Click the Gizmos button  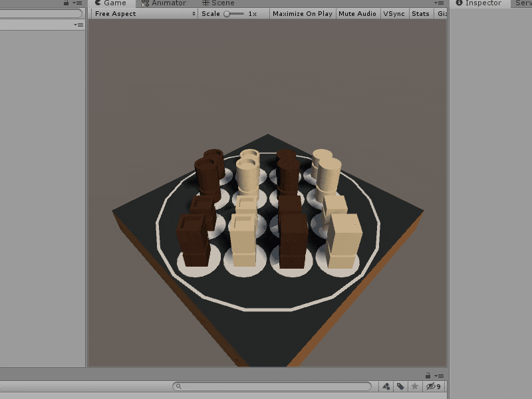442,13
